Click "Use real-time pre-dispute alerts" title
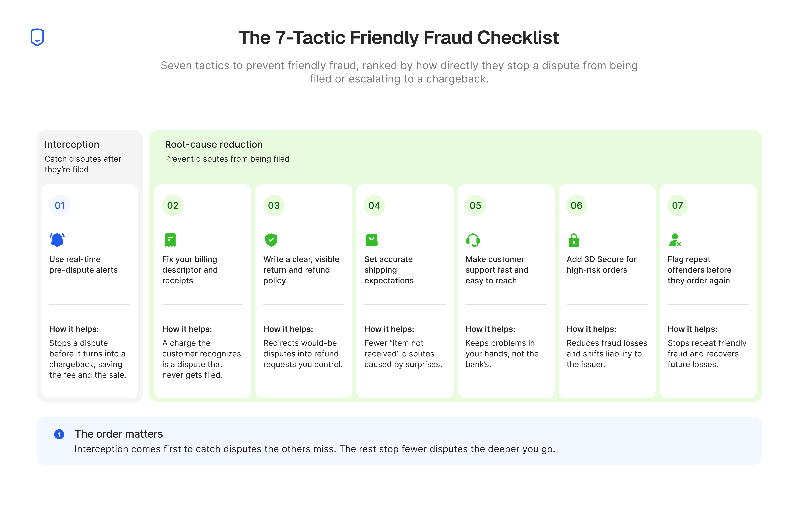This screenshot has width=798, height=532. pos(83,264)
